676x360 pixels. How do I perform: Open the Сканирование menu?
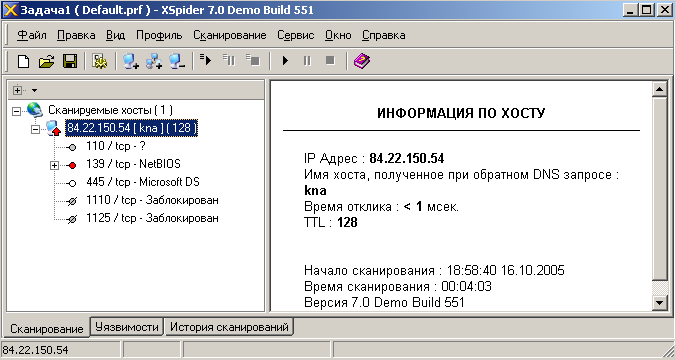(230, 35)
